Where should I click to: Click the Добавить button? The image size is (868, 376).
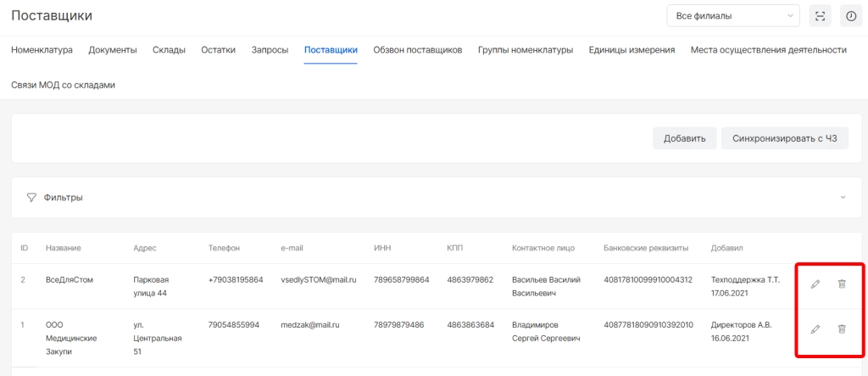pyautogui.click(x=684, y=138)
